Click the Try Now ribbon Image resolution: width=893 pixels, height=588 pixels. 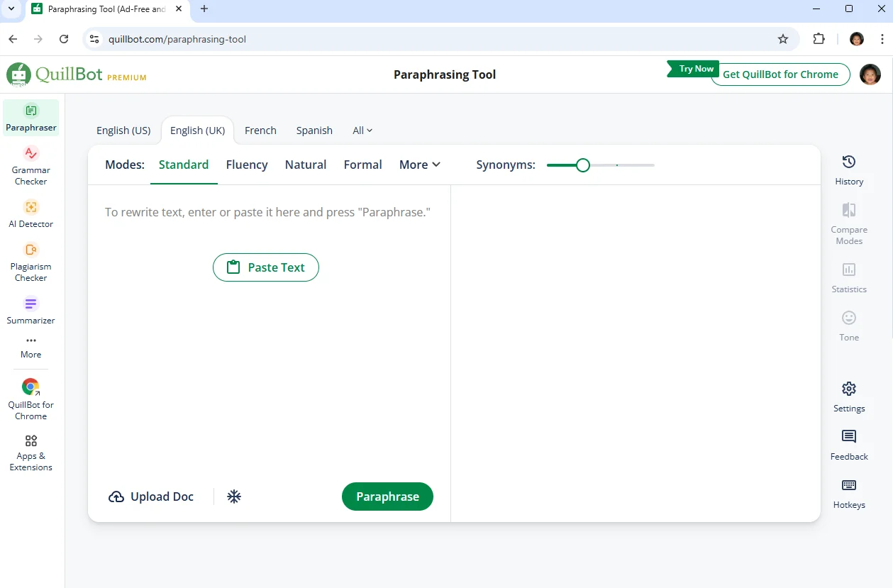coord(693,69)
